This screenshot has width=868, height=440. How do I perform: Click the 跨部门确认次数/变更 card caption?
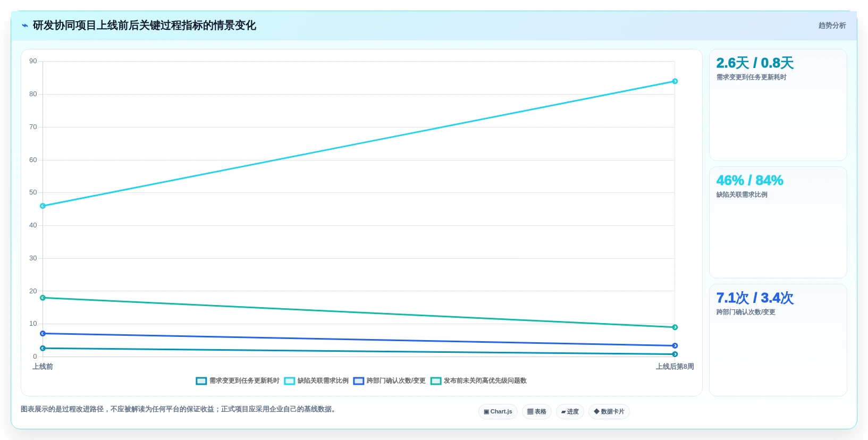(746, 312)
